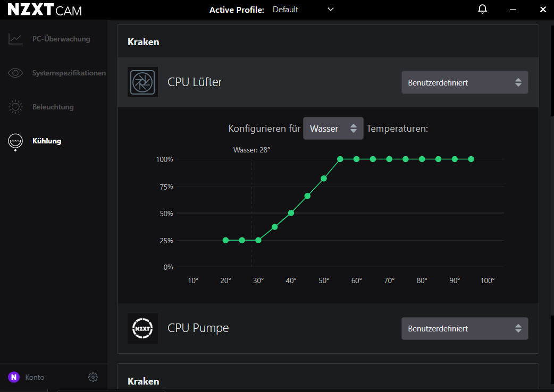
Task: Select fan curve point at 45°
Action: pyautogui.click(x=307, y=196)
